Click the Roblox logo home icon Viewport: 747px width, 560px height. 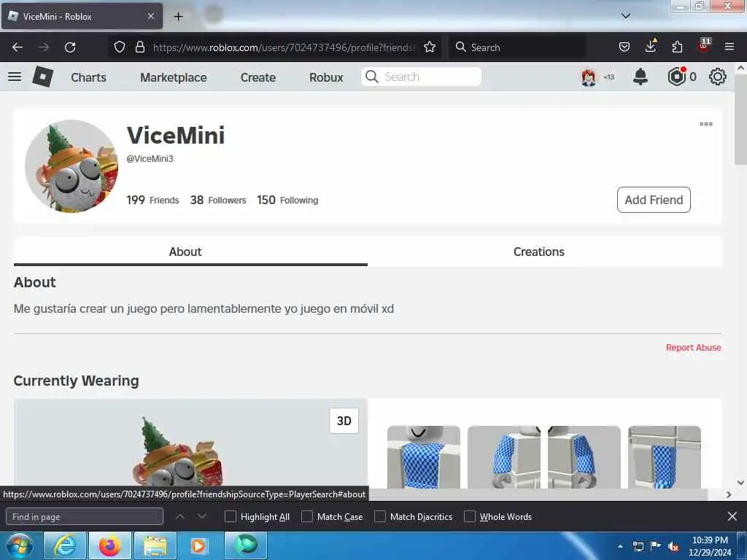tap(42, 77)
